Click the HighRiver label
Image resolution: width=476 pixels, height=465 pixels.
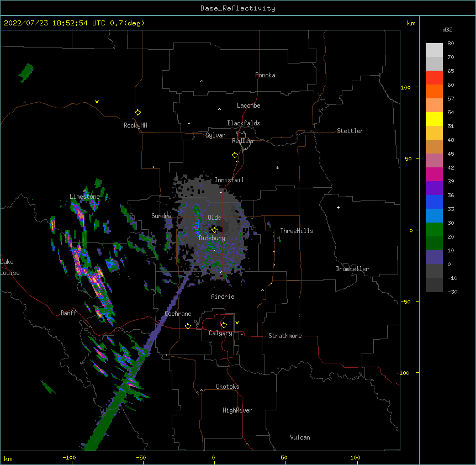click(x=237, y=410)
